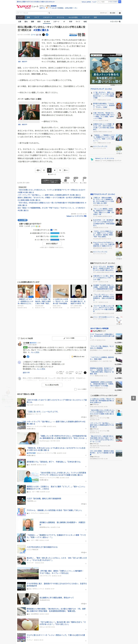Select ライブ navigation tab
138x644 pixels.
click(x=37, y=17)
